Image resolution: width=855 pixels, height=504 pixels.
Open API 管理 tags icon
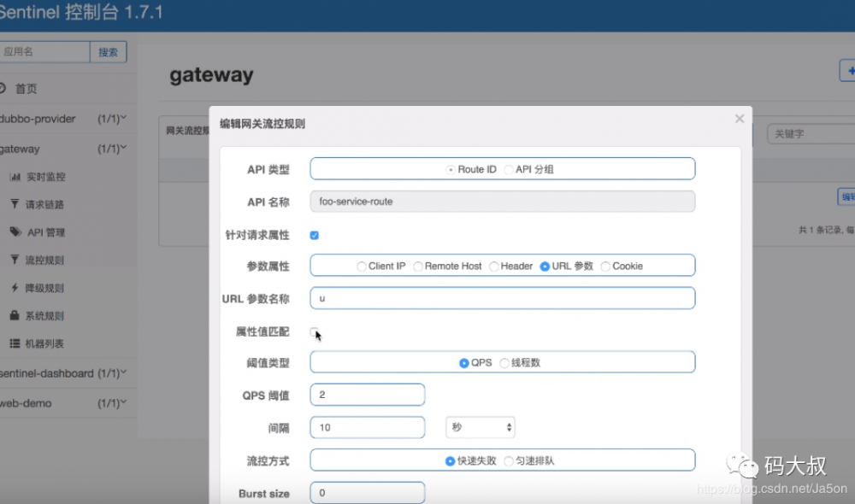coord(15,232)
